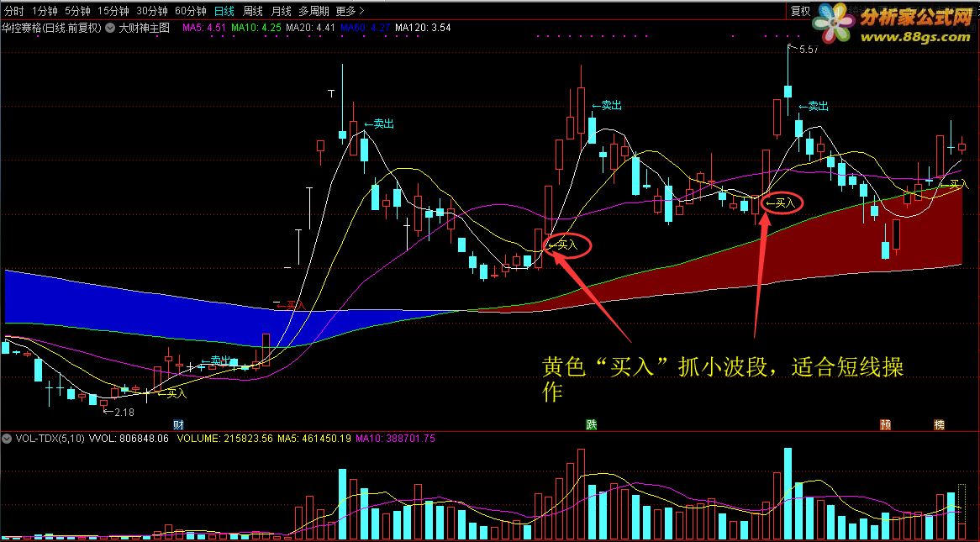Click the 大财神主图 indicator name
980x542 pixels.
[x=145, y=28]
